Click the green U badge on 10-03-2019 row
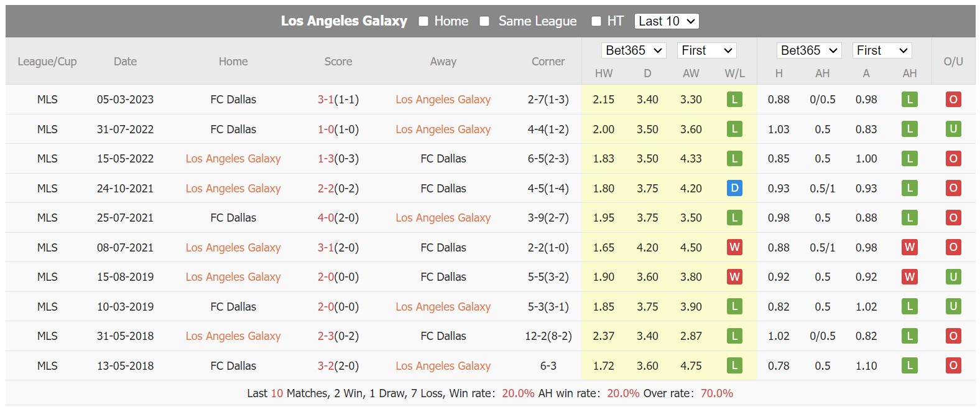This screenshot has height=409, width=980. click(x=953, y=306)
